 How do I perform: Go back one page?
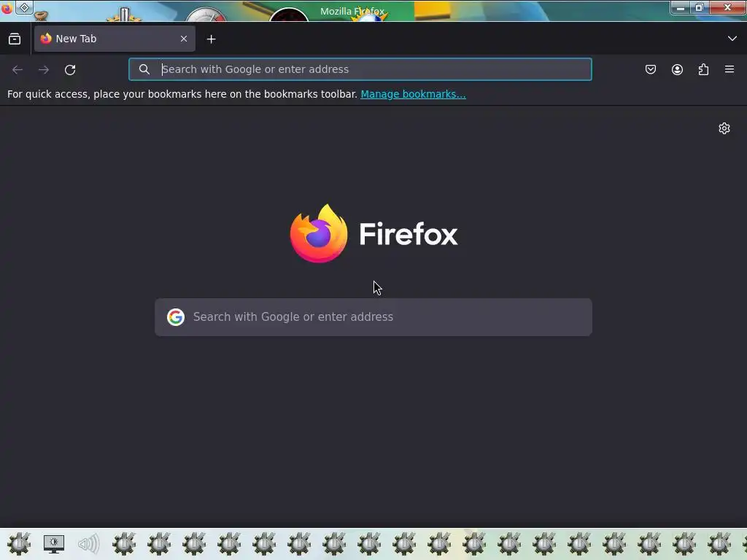(x=18, y=69)
